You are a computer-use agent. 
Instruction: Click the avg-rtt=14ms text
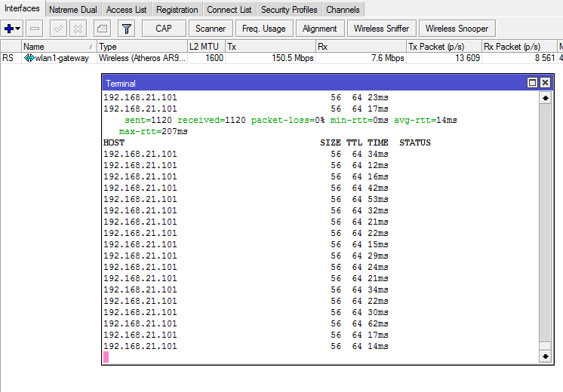426,120
